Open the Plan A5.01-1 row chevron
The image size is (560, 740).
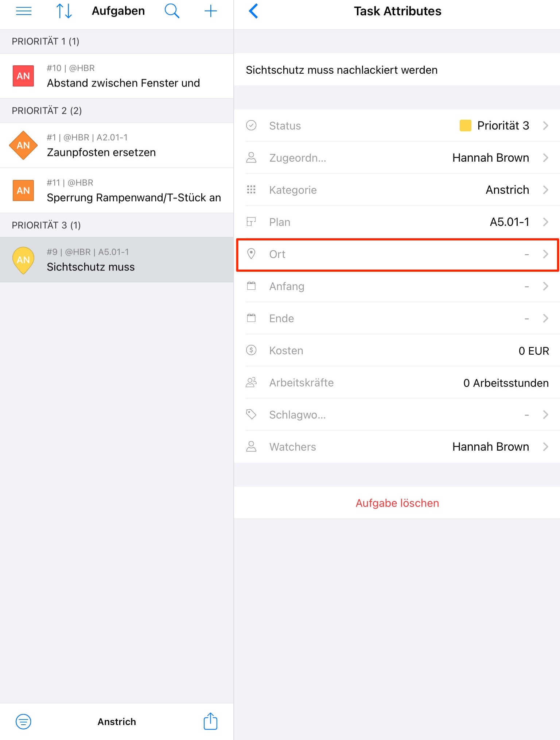coord(546,222)
